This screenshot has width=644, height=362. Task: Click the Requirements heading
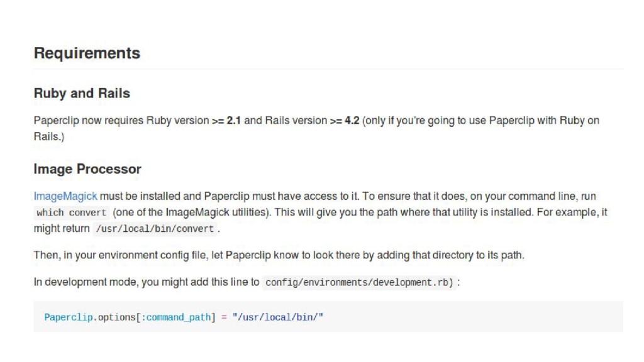click(x=87, y=53)
